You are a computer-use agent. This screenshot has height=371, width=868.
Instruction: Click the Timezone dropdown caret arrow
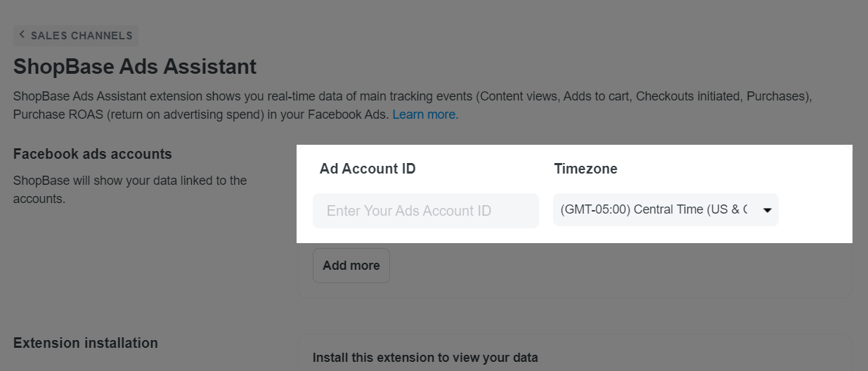click(767, 210)
